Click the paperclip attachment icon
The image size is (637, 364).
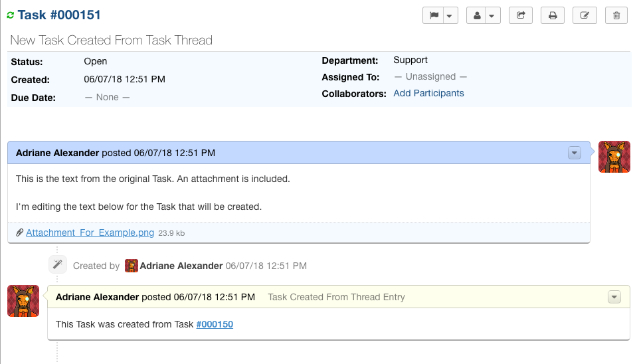[20, 233]
